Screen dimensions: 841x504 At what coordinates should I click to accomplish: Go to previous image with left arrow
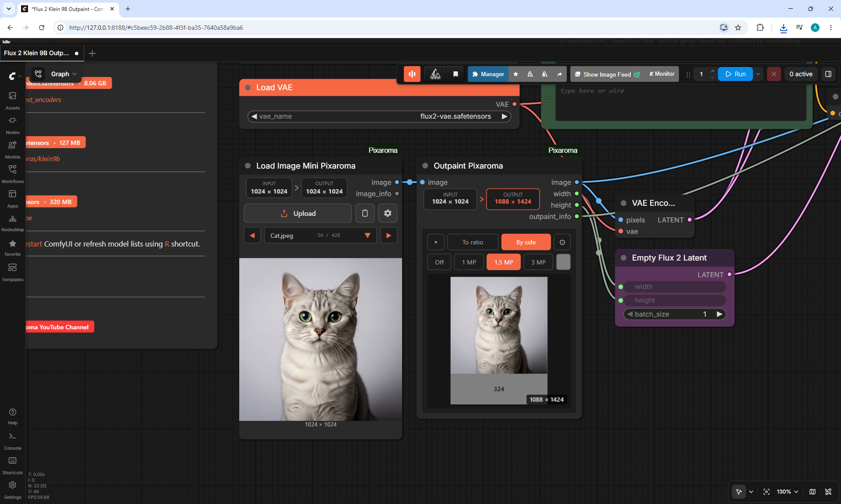[x=252, y=235]
